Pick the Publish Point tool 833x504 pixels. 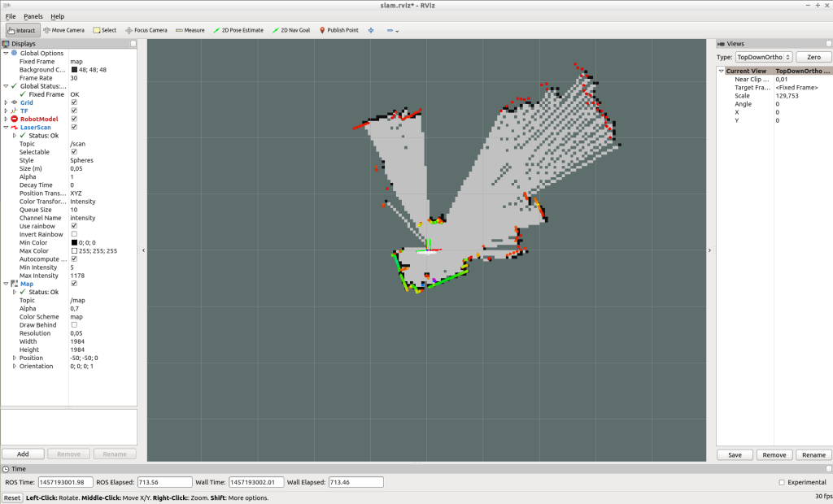339,30
